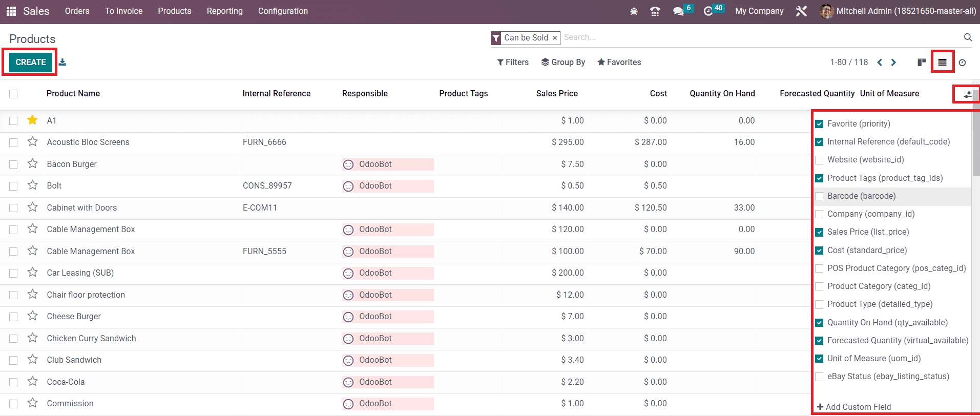The image size is (980, 416).
Task: Toggle favorite star for Acoustic Bloc Screens
Action: [33, 142]
